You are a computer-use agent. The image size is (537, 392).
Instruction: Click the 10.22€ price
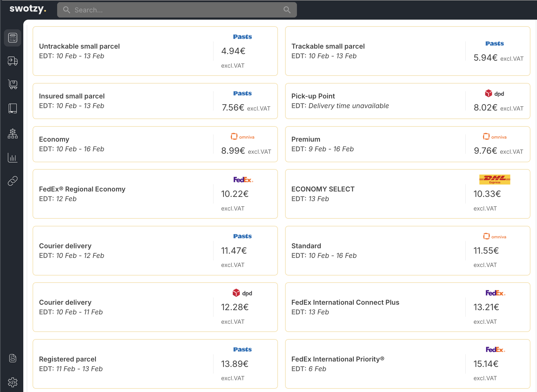[x=235, y=194]
